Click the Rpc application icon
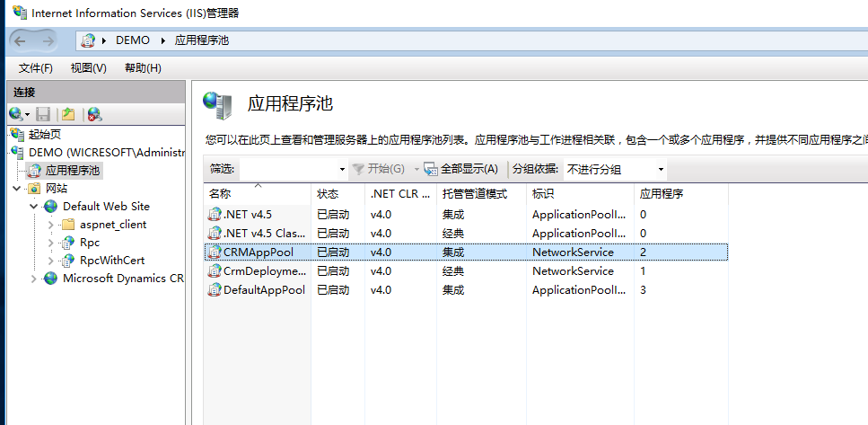 click(x=68, y=242)
